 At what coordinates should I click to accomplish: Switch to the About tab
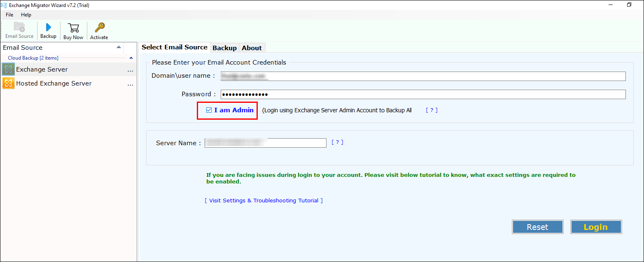(x=252, y=47)
